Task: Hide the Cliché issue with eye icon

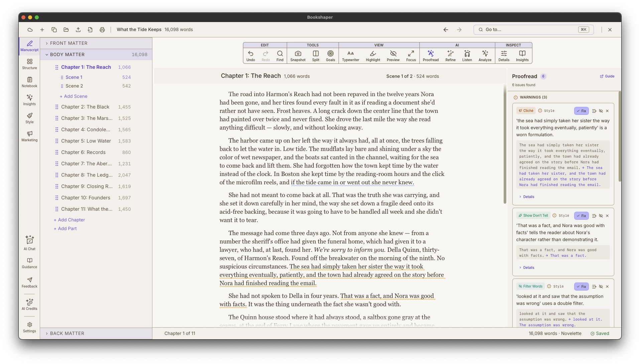Action: pyautogui.click(x=601, y=111)
